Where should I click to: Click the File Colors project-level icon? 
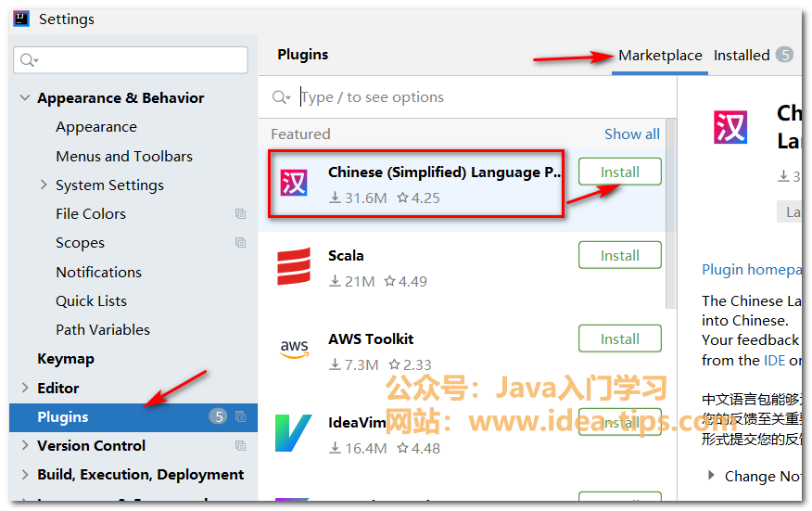click(240, 213)
